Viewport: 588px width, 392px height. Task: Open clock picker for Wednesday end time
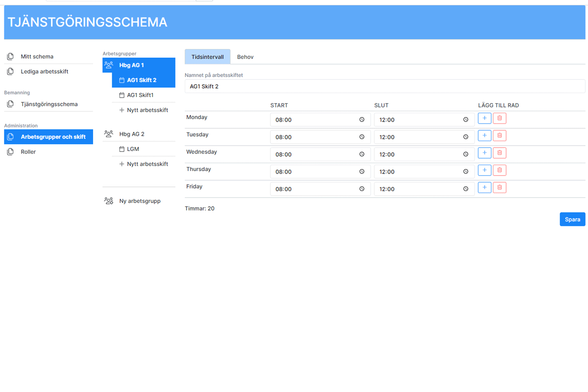coord(465,154)
